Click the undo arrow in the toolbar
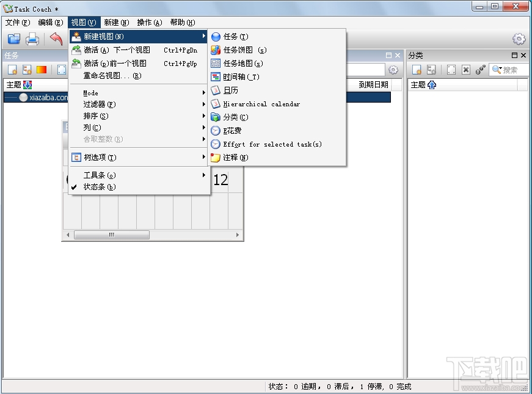532x394 pixels. (57, 38)
